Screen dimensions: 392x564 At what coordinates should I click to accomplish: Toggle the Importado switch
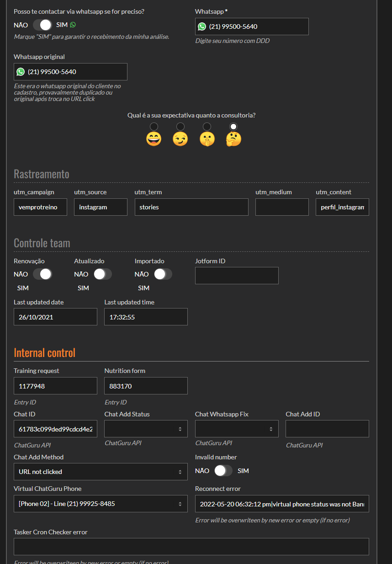(x=163, y=274)
